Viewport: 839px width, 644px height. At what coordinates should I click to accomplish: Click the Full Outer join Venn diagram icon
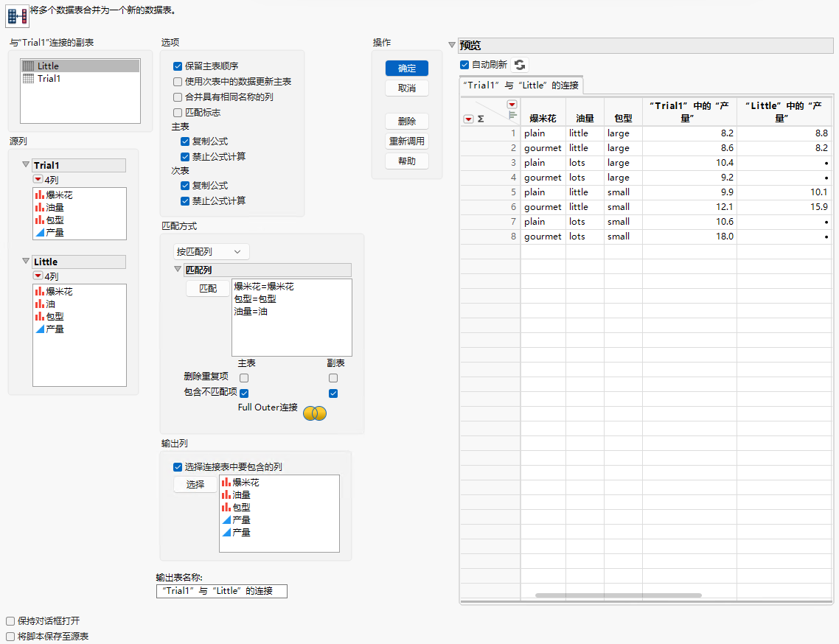315,413
